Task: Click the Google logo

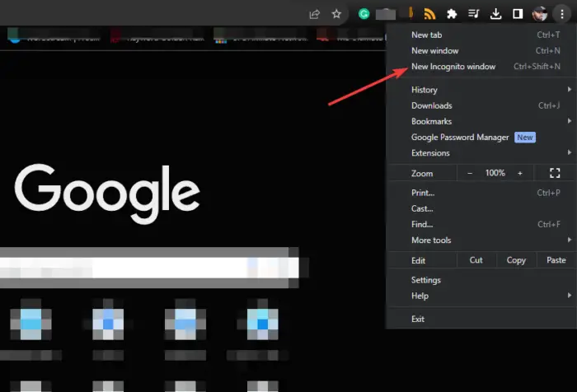Action: (107, 194)
